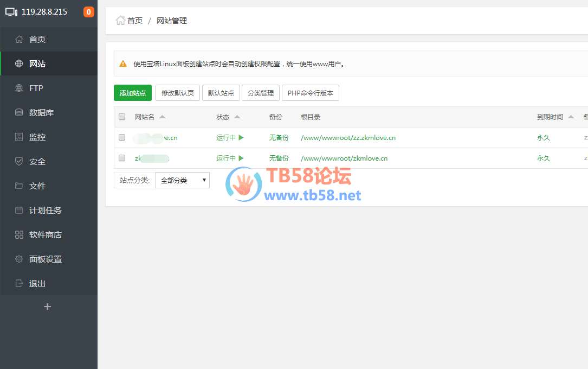Click the monitoring (监控) chart icon

20,137
